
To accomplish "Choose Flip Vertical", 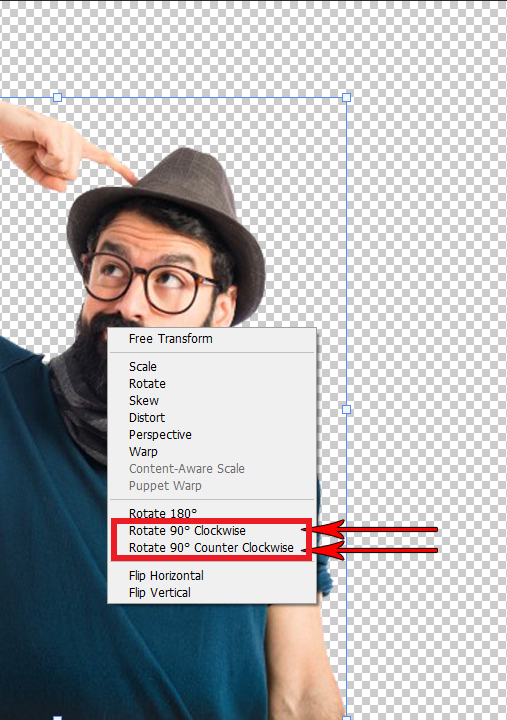I will pyautogui.click(x=159, y=592).
